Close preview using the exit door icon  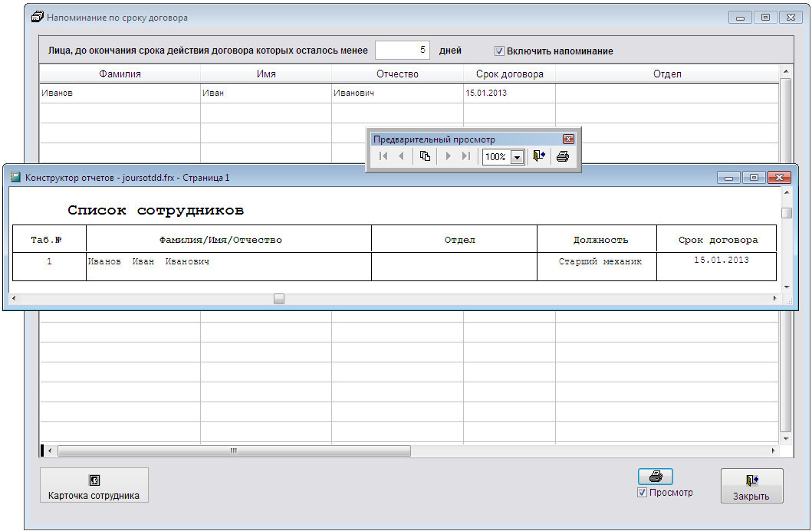(x=539, y=156)
